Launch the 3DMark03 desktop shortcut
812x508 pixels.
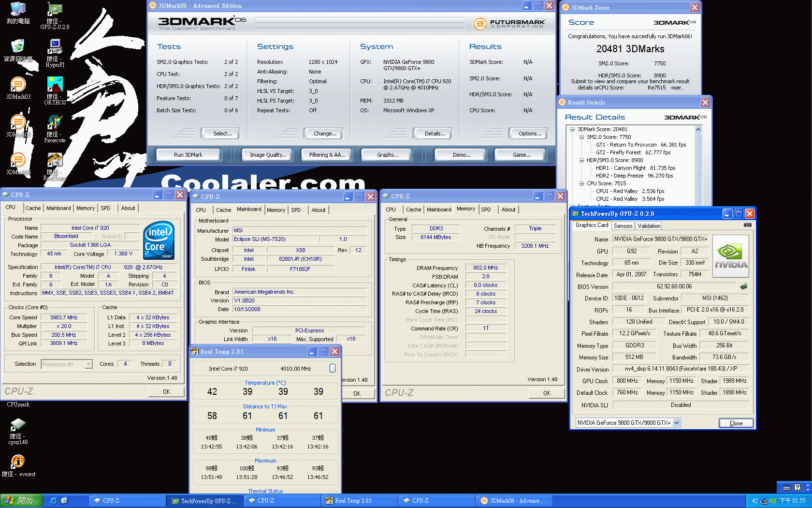point(18,88)
